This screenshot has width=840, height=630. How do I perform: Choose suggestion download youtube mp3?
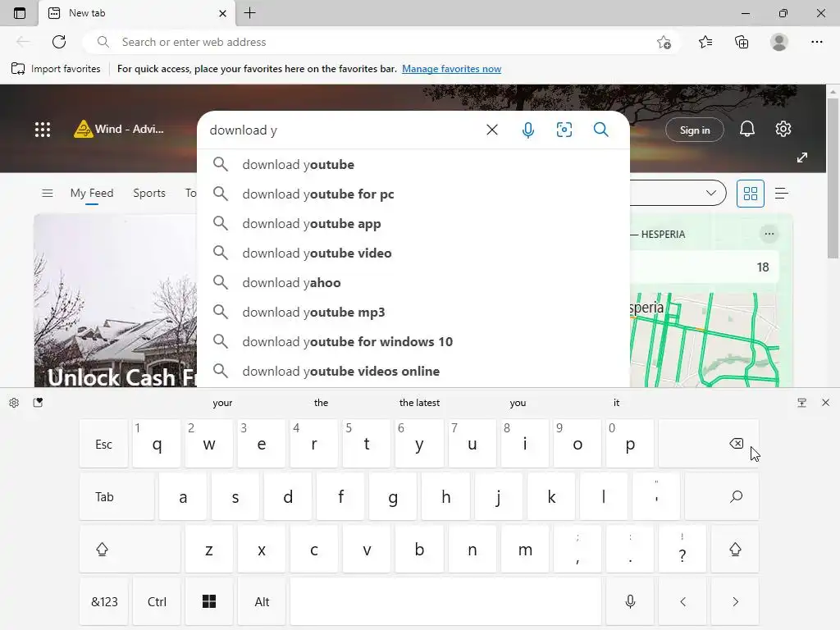[x=413, y=312]
